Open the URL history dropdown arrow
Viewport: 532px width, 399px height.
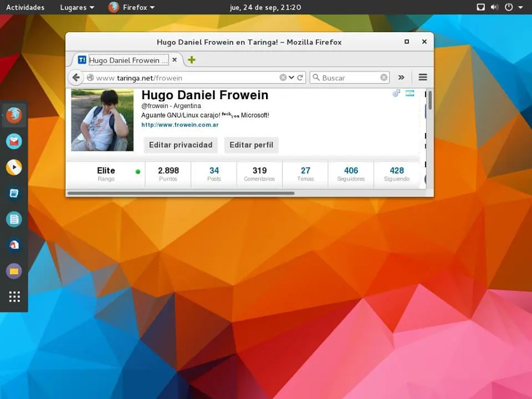[x=291, y=78]
